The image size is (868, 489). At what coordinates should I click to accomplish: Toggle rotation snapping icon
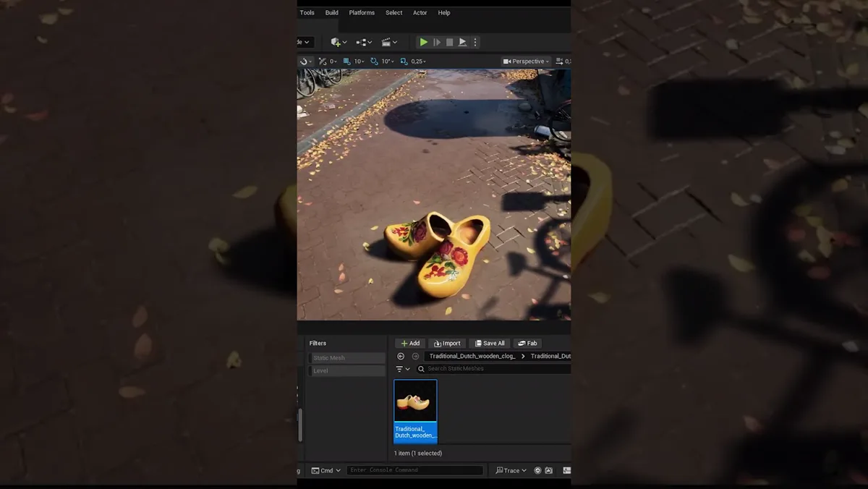click(375, 61)
